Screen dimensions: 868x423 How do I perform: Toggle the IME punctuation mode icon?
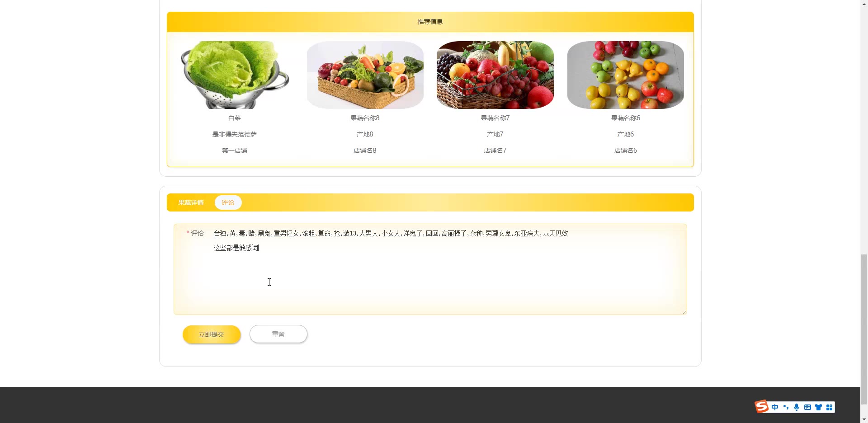[786, 407]
